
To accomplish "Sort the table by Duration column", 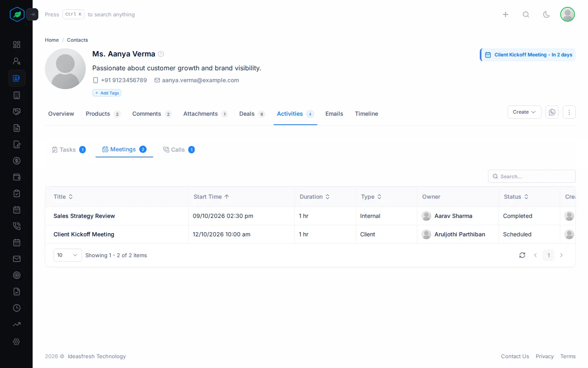I will coord(314,197).
